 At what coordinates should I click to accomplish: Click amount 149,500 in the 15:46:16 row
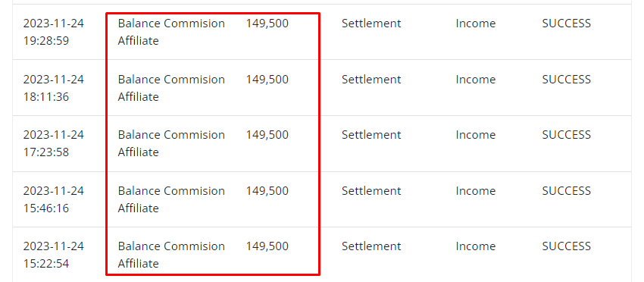click(267, 191)
